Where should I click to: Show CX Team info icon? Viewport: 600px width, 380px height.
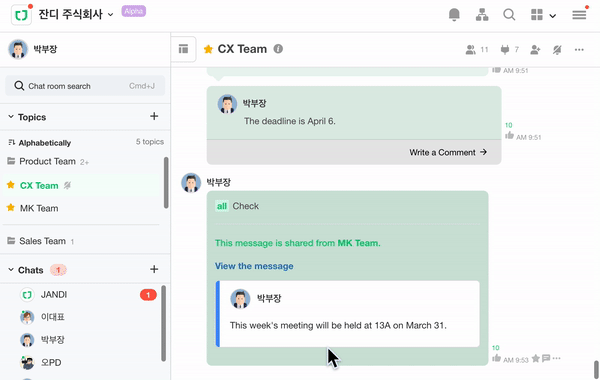coord(278,49)
